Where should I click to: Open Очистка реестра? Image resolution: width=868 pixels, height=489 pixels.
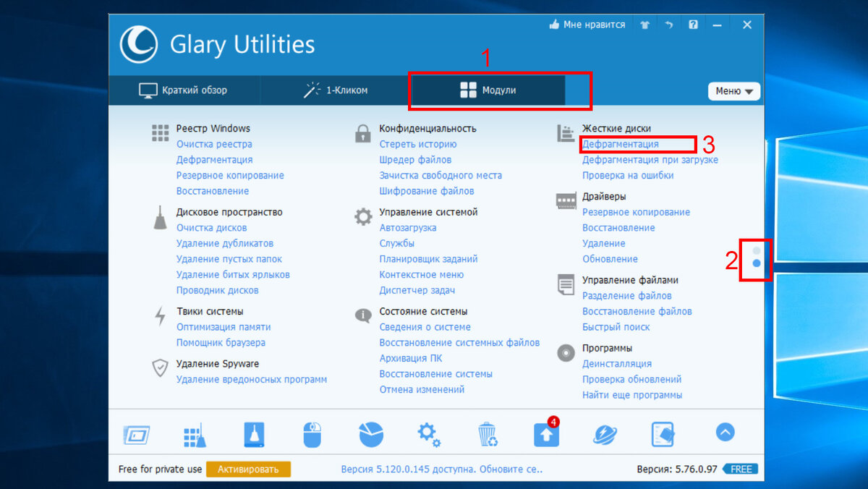coord(214,144)
